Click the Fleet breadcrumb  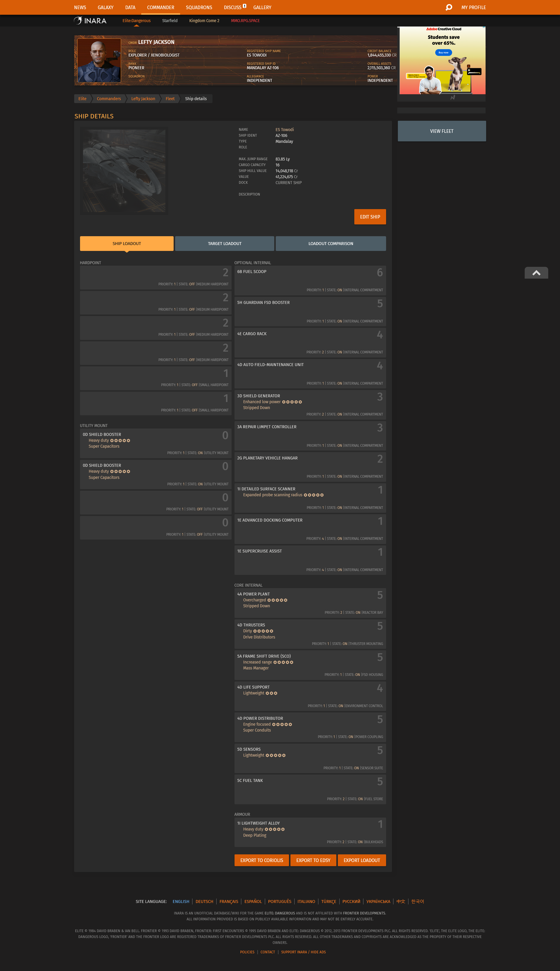click(x=170, y=99)
